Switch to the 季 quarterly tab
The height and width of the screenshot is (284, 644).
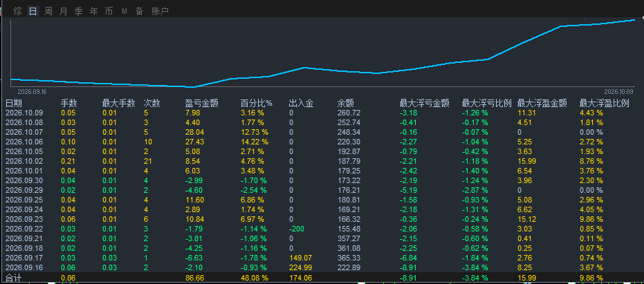pos(78,12)
